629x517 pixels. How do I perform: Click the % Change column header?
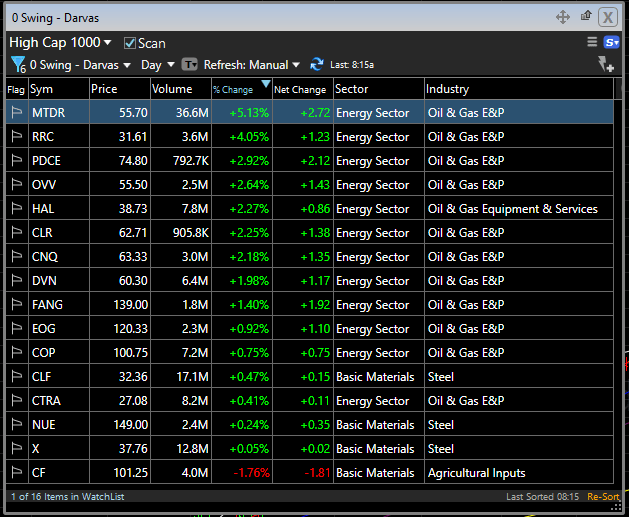click(234, 90)
